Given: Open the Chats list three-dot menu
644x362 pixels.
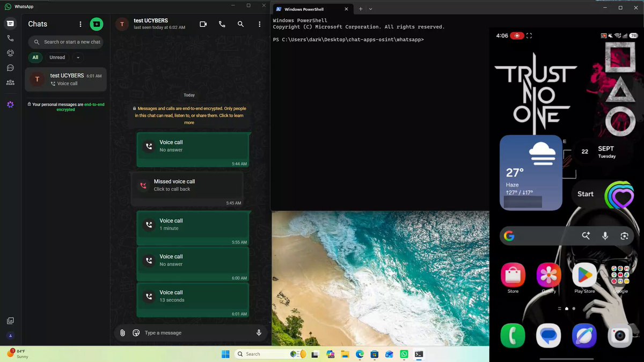Looking at the screenshot, I should [x=80, y=24].
